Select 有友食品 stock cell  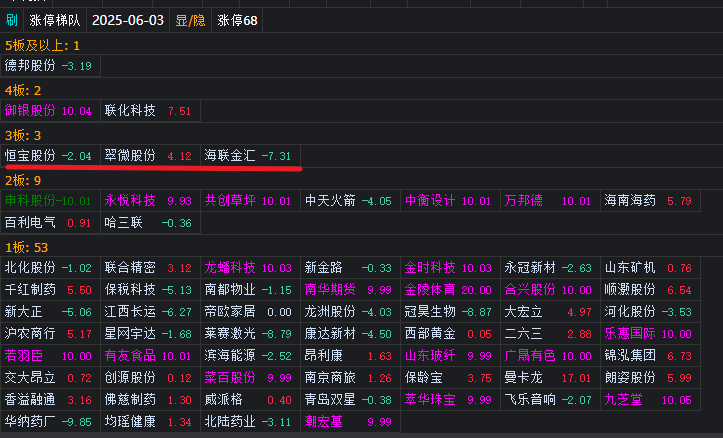coord(150,356)
